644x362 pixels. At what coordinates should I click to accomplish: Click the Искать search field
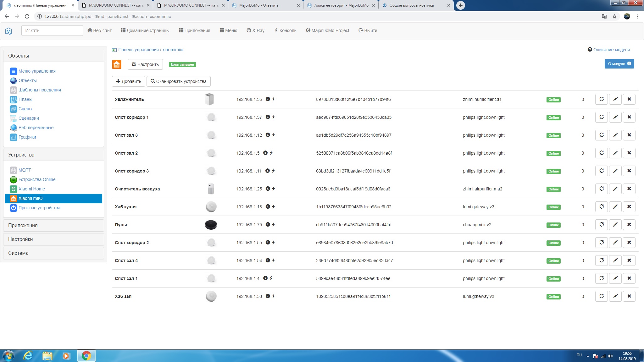pos(52,30)
